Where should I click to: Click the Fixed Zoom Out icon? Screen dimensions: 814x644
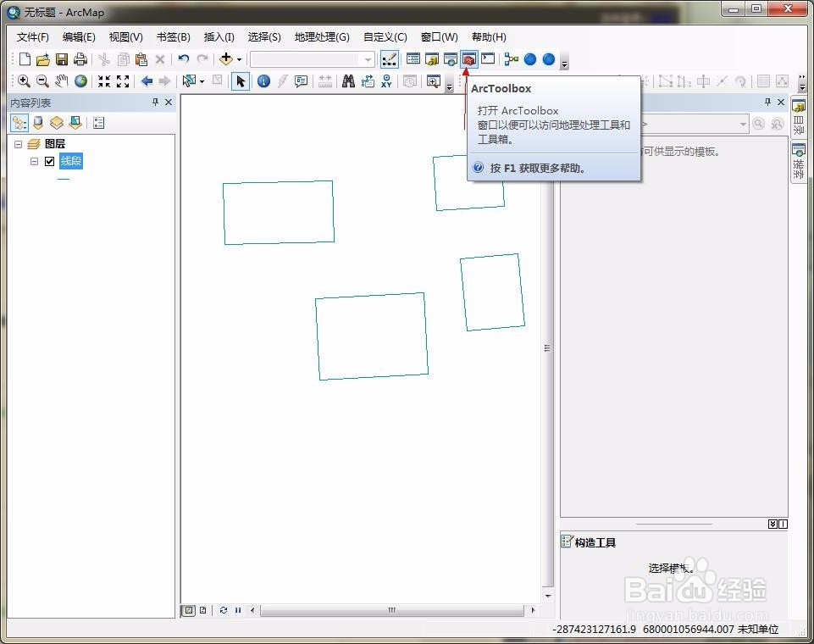click(x=123, y=81)
